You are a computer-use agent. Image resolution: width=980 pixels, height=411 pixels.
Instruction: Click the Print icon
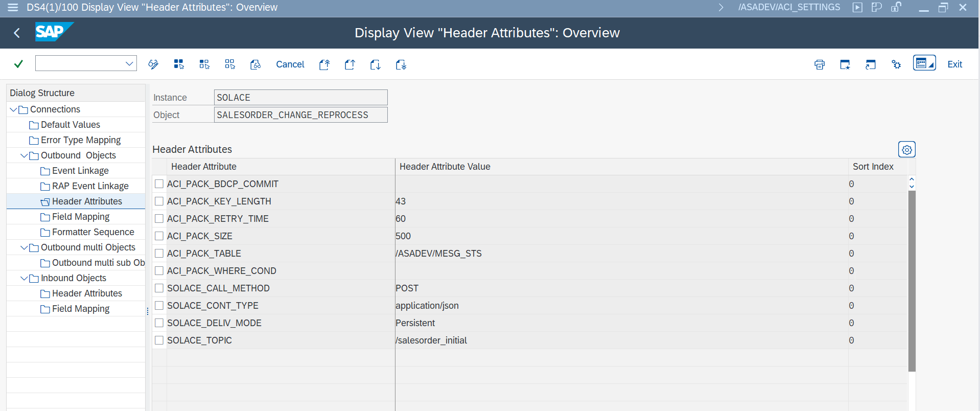click(x=820, y=64)
